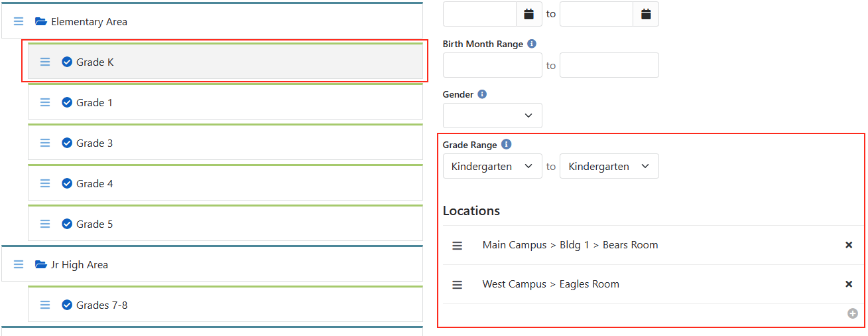Image resolution: width=868 pixels, height=336 pixels.
Task: Click the Elementary Area drag handle icon
Action: click(19, 22)
